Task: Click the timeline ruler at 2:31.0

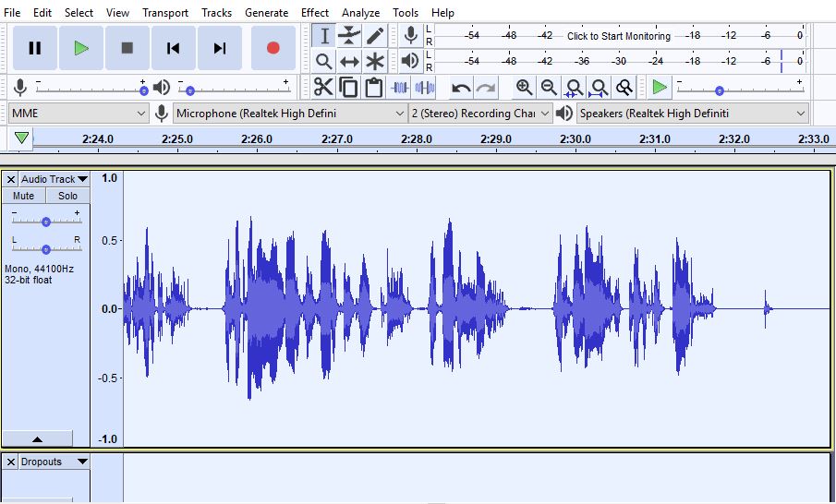Action: (654, 139)
